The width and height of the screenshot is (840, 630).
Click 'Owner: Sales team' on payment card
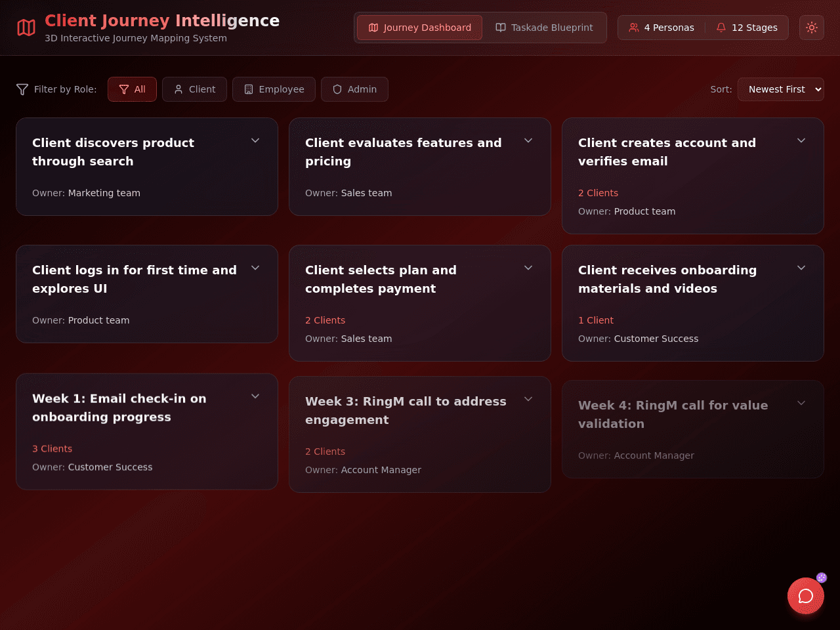coord(348,339)
